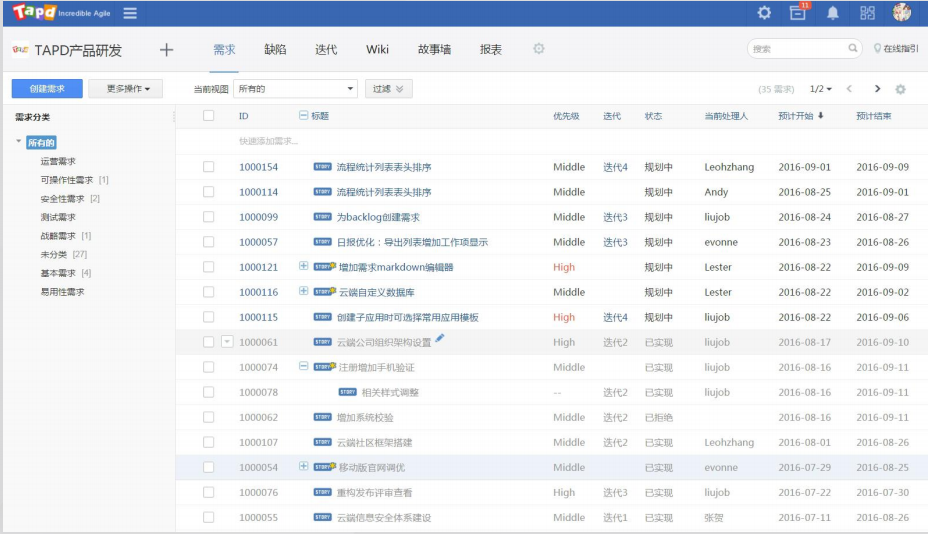Go to the next page arrow
Image resolution: width=928 pixels, height=534 pixels.
coord(877,89)
